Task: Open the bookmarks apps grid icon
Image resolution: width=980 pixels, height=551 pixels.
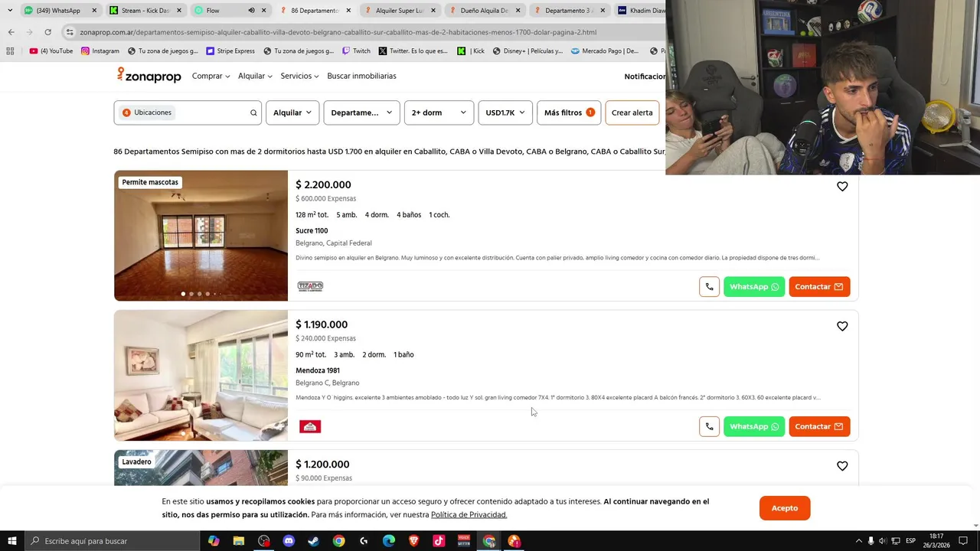Action: tap(10, 51)
